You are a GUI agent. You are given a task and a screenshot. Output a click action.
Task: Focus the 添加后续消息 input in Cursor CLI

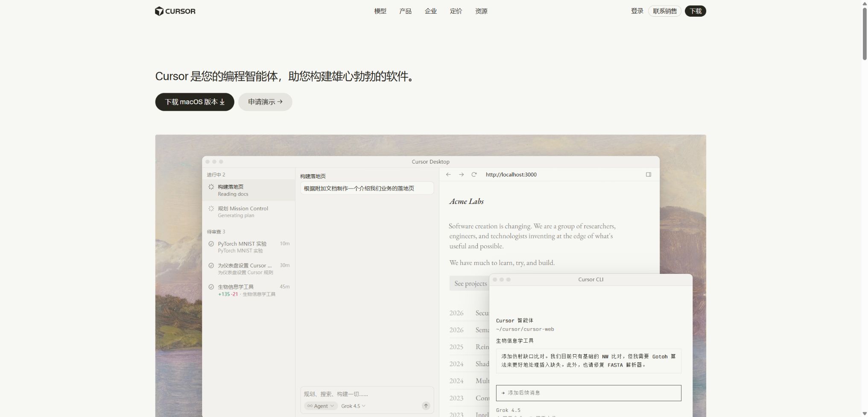pos(588,393)
